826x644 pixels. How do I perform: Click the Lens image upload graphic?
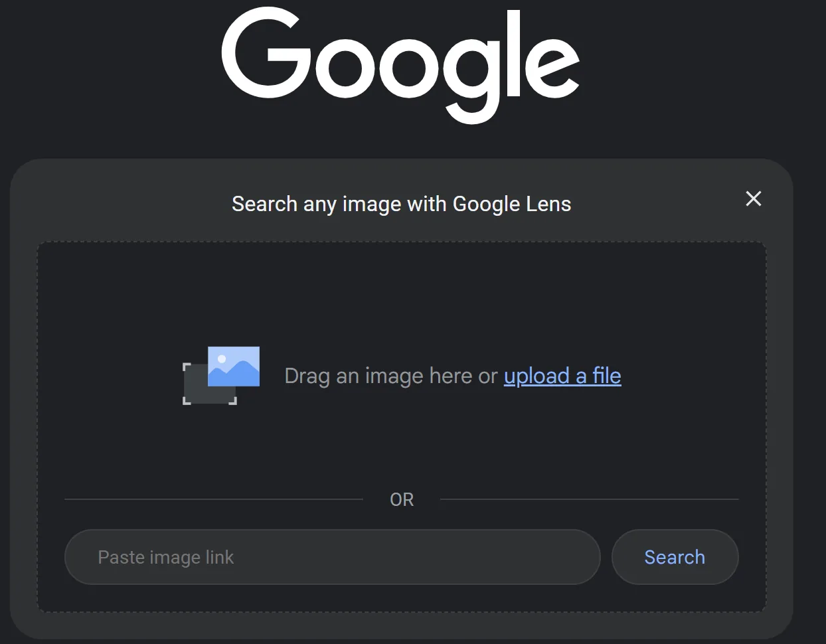[x=219, y=375]
